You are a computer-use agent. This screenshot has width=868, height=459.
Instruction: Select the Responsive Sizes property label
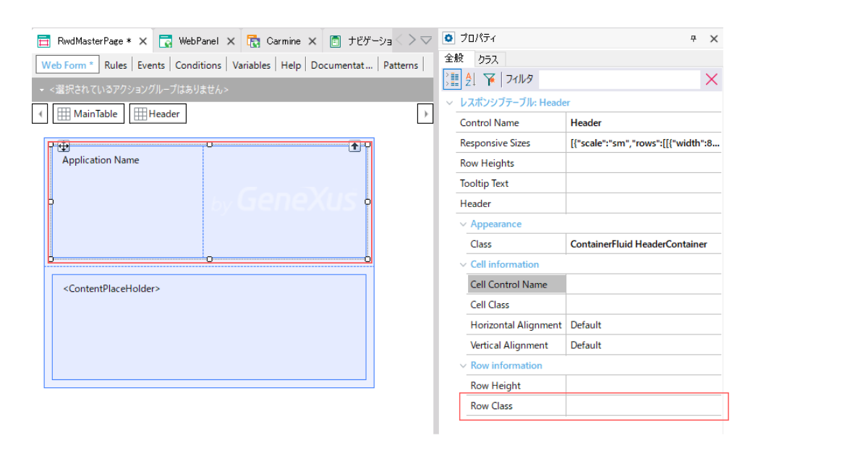coord(495,143)
